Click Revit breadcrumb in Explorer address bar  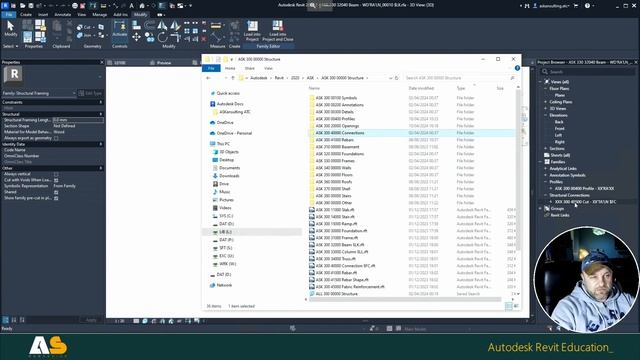279,78
